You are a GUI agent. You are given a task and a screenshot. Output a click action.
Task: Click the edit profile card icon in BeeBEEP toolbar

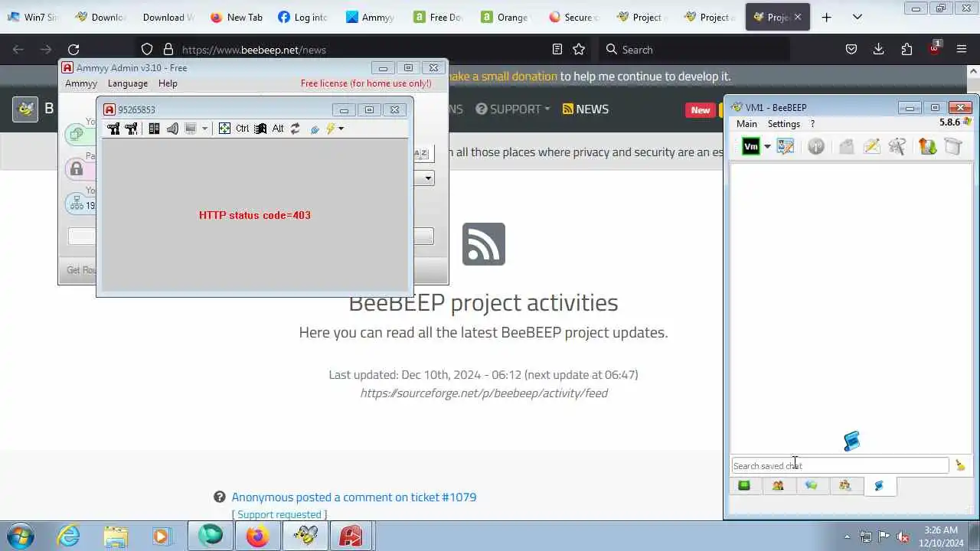point(785,146)
